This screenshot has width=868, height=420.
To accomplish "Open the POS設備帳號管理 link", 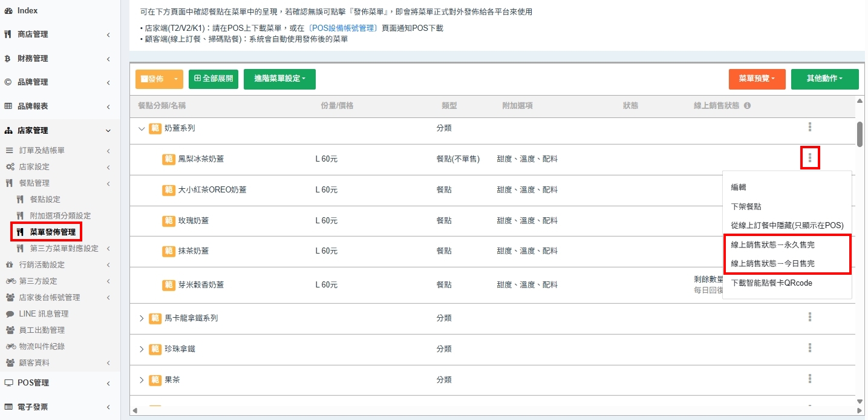I will 343,28.
